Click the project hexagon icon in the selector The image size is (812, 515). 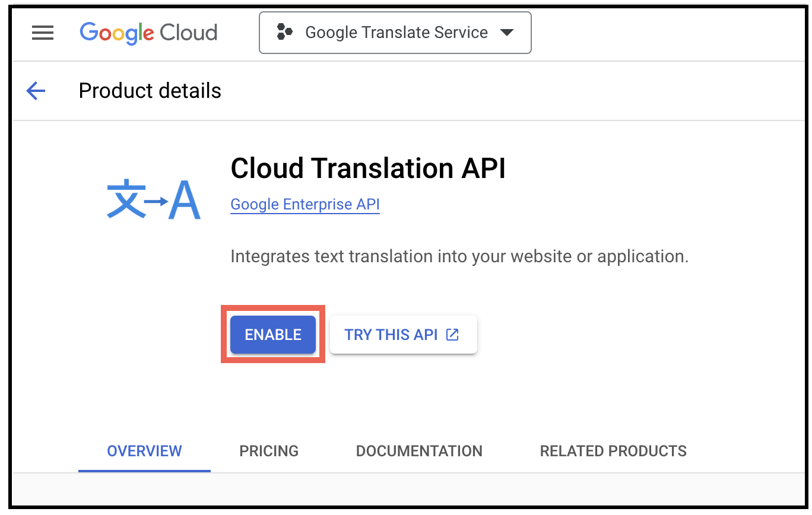[x=285, y=32]
